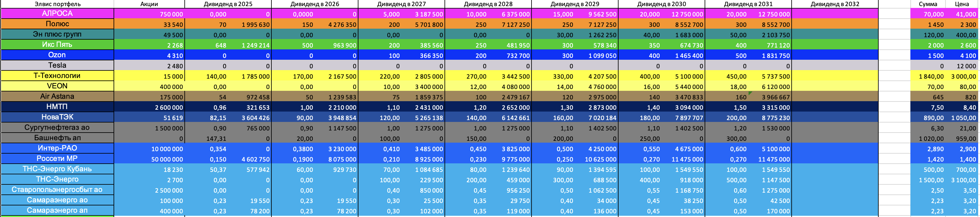Select the Дивиденд в 2028 column header
This screenshot has width=980, height=217.
point(488,4)
